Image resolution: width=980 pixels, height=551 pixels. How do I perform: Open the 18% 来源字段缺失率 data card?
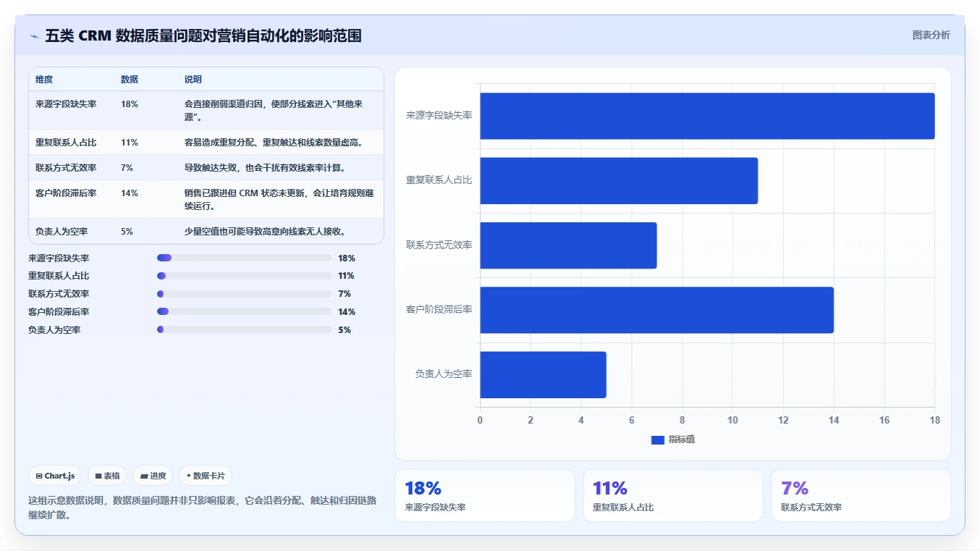[x=485, y=495]
